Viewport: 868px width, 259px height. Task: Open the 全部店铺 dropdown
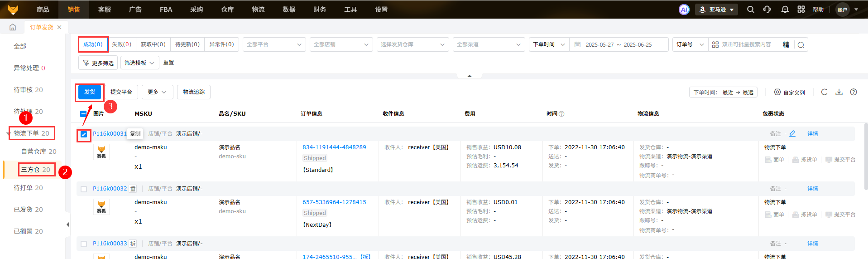[341, 44]
